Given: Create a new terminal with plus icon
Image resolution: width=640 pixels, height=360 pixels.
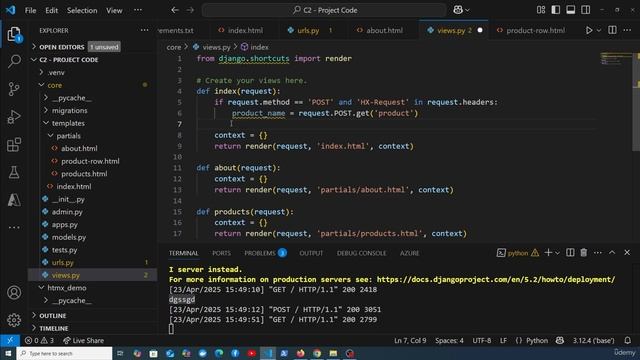Looking at the screenshot, I should [548, 253].
